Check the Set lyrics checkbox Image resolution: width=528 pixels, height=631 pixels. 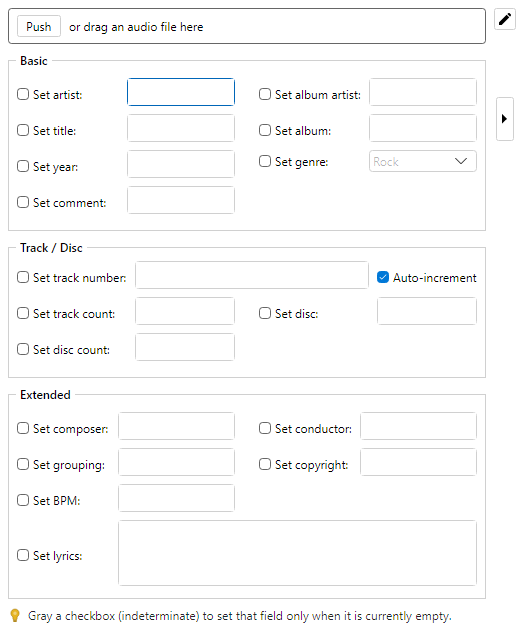pos(23,555)
